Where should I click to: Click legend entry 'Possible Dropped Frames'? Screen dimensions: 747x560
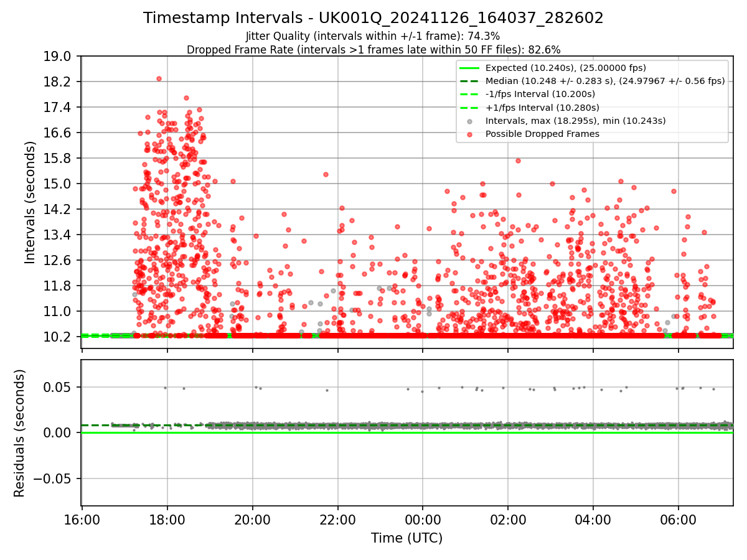click(x=542, y=134)
